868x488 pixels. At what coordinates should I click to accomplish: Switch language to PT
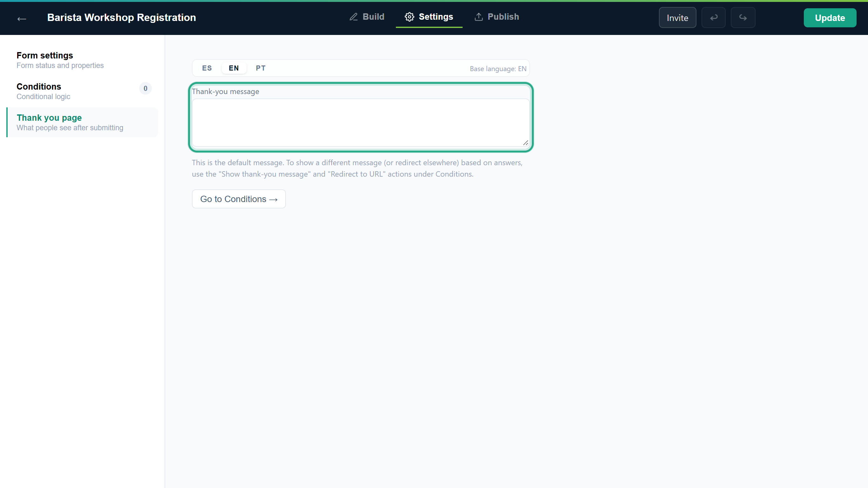click(x=261, y=68)
